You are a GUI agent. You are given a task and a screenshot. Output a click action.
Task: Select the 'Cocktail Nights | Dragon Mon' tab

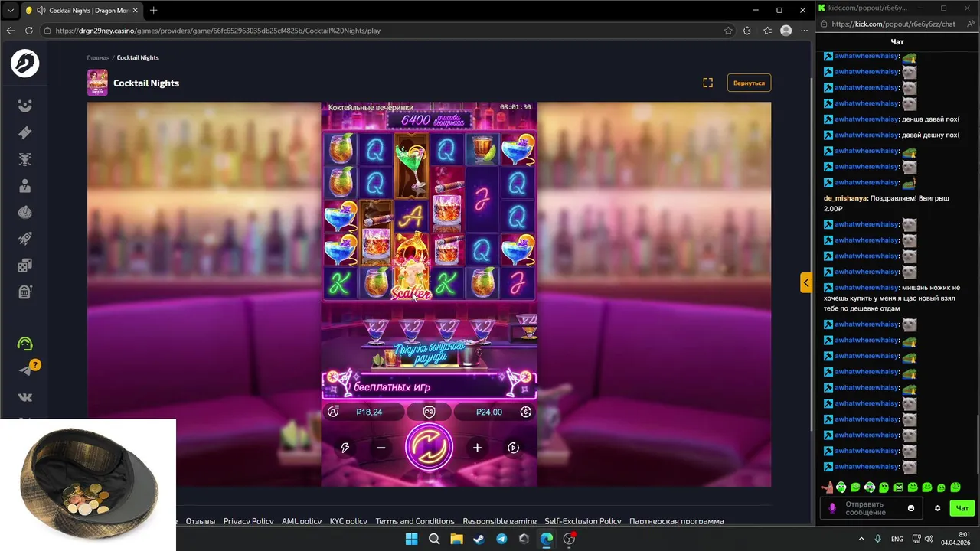(82, 10)
